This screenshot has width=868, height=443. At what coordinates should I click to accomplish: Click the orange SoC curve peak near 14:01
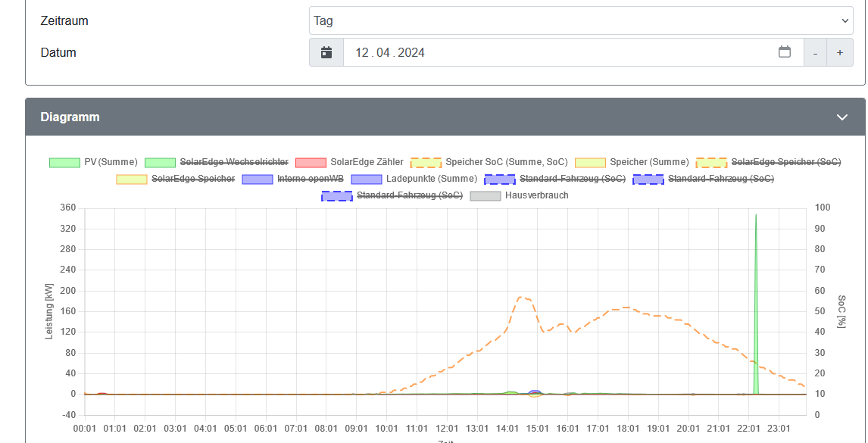pyautogui.click(x=521, y=298)
